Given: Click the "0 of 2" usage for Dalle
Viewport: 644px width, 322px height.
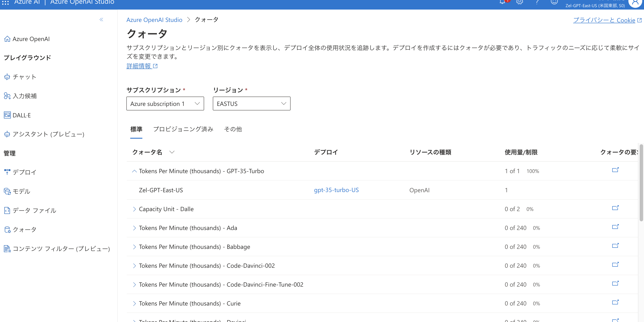Looking at the screenshot, I should point(512,209).
